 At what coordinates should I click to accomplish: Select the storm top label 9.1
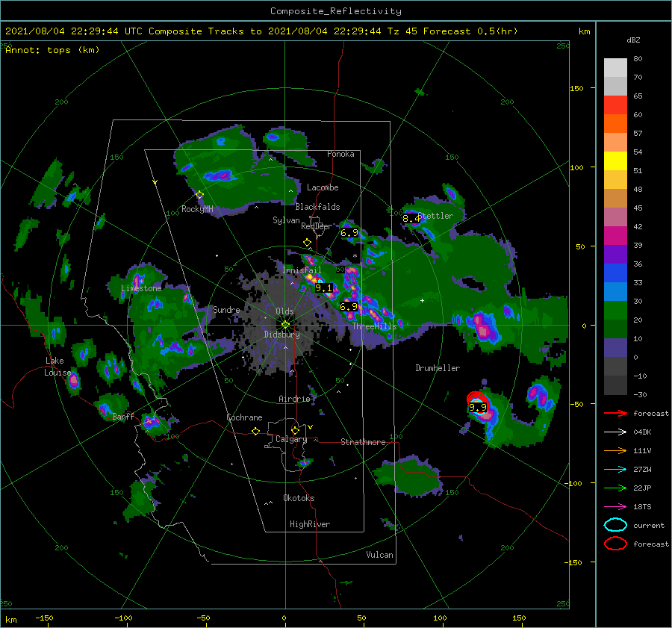point(323,288)
